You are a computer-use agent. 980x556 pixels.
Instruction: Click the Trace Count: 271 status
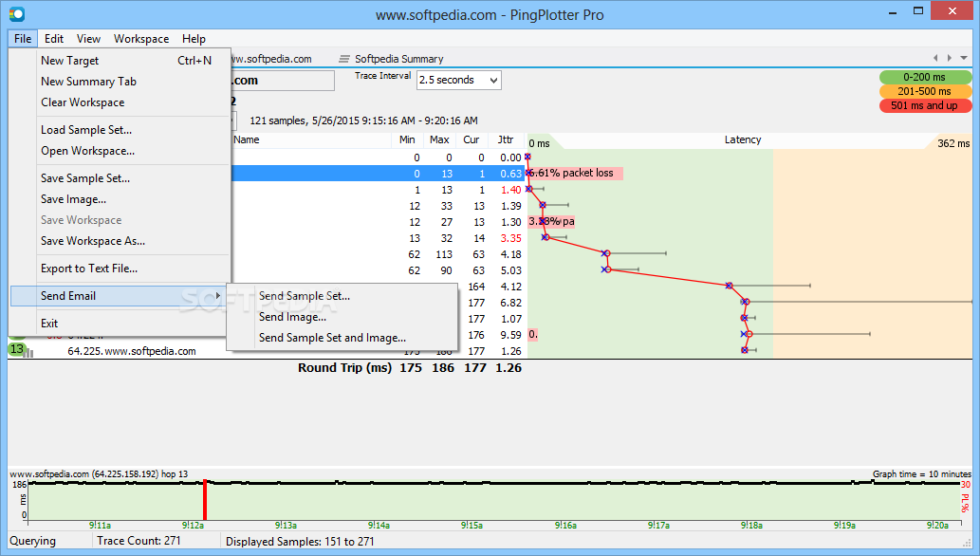point(139,541)
